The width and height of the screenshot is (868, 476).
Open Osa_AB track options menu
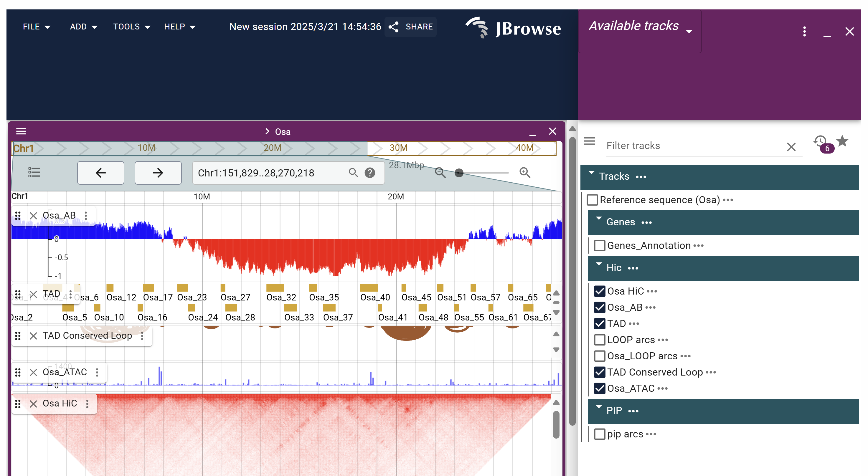coord(86,216)
